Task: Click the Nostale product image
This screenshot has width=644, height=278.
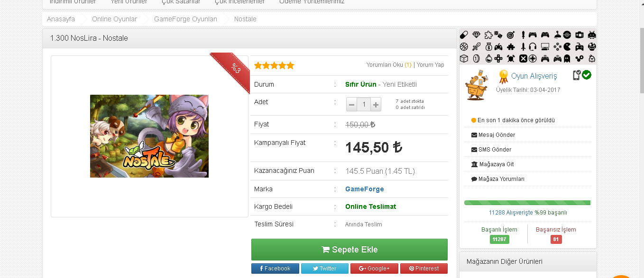Action: tap(149, 136)
